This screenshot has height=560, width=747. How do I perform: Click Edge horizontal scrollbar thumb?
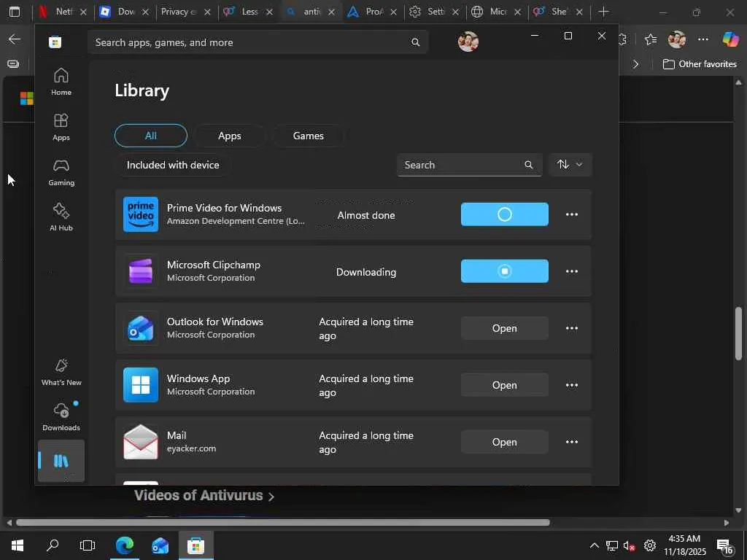coord(283,522)
